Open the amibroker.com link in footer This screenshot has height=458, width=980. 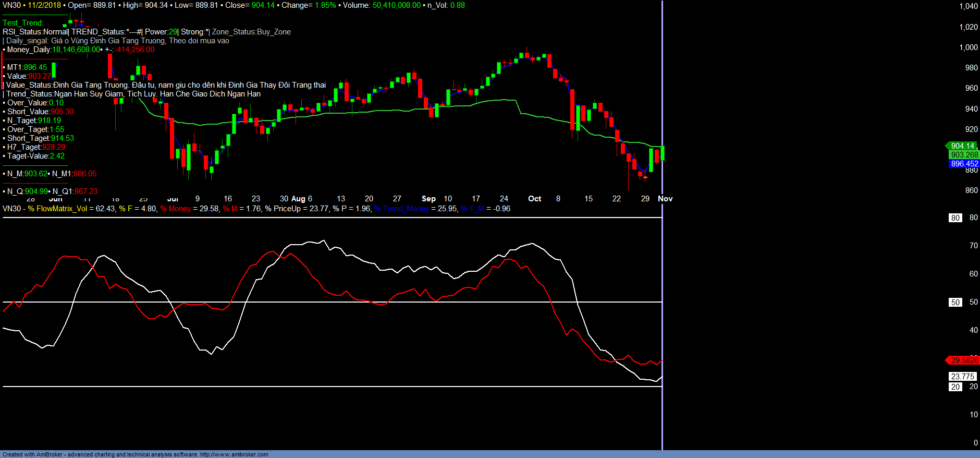point(234,454)
